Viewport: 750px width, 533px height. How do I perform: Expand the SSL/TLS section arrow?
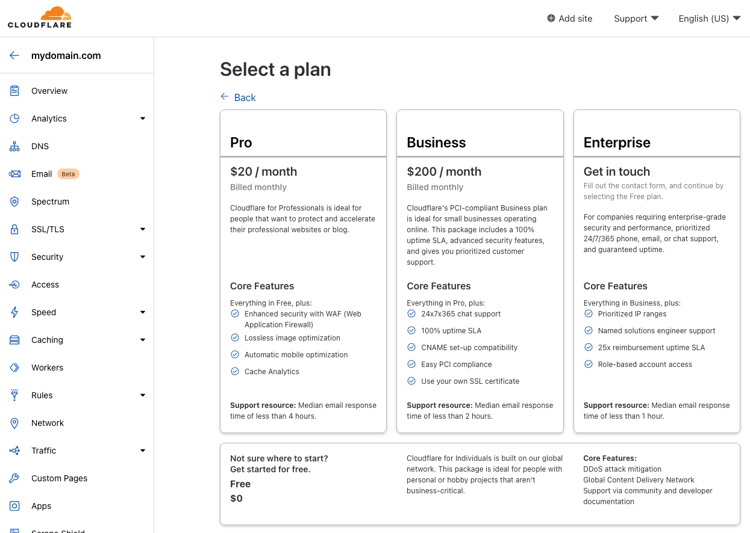click(142, 229)
